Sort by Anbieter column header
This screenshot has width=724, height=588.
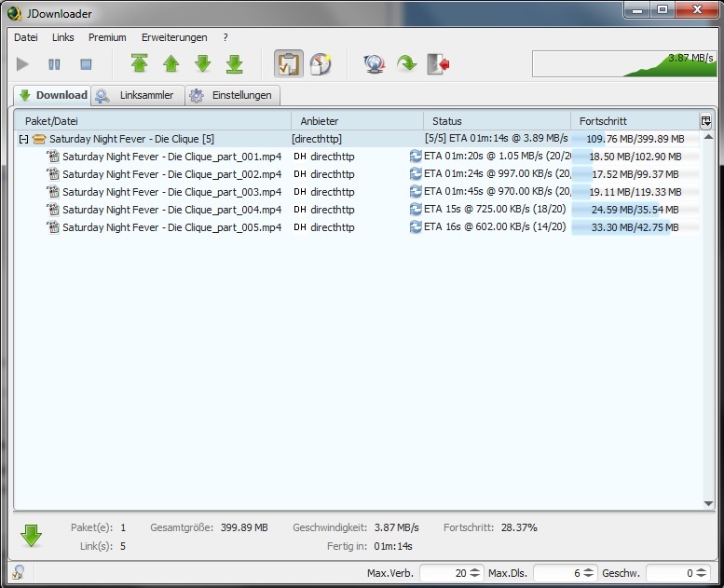pyautogui.click(x=357, y=121)
